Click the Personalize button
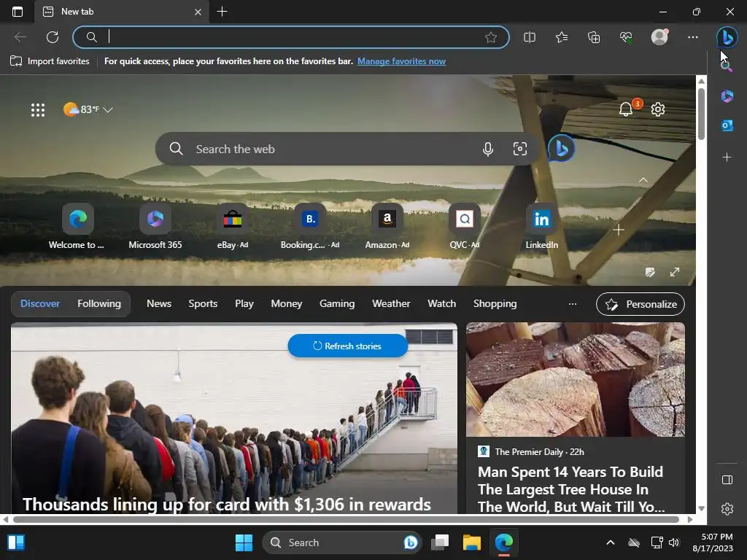The height and width of the screenshot is (560, 747). coord(640,304)
